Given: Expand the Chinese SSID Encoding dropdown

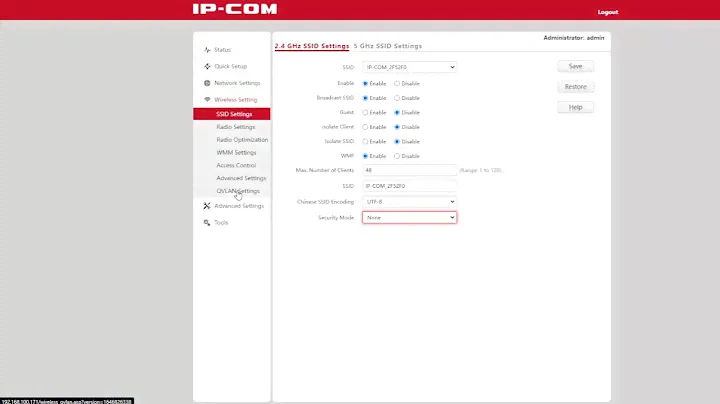Looking at the screenshot, I should (x=409, y=202).
